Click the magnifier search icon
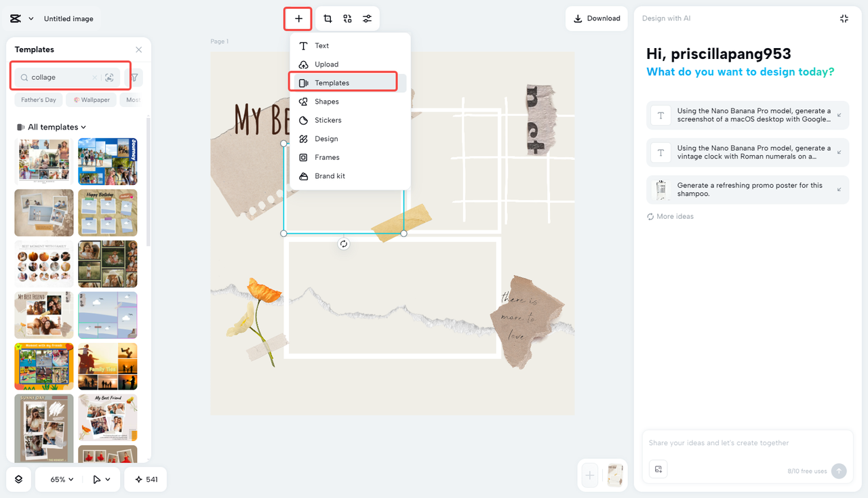This screenshot has height=498, width=868. [x=24, y=78]
